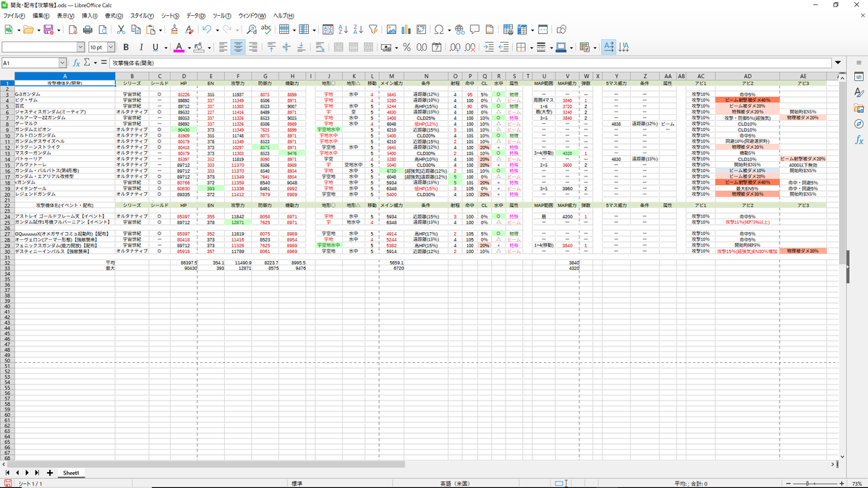
Task: Open the ヘルプ(H) menu
Action: tap(284, 15)
